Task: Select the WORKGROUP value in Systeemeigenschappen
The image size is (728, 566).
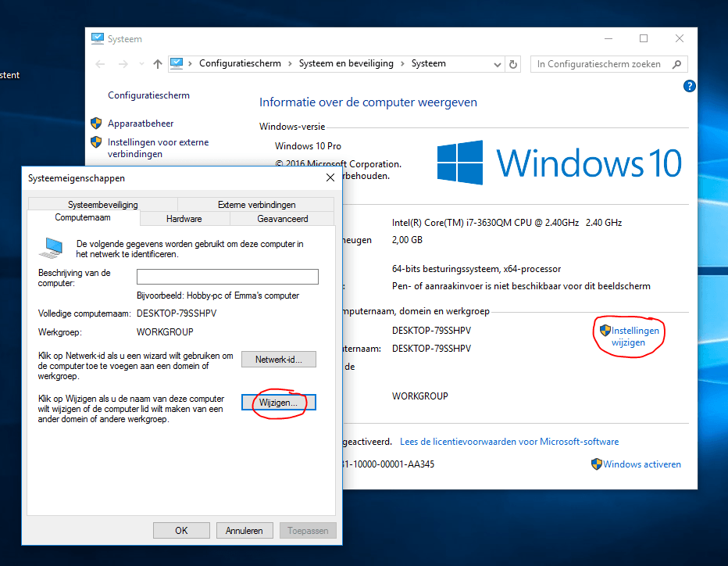Action: coord(165,331)
